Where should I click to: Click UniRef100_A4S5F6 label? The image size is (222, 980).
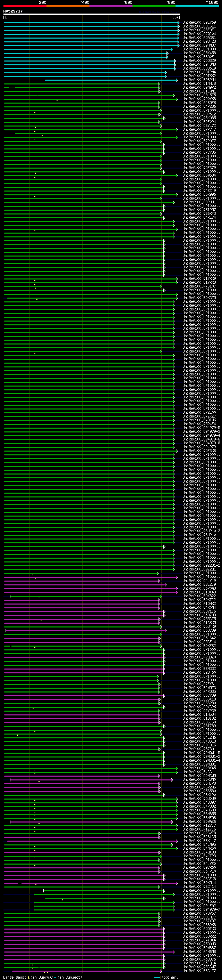point(199,103)
